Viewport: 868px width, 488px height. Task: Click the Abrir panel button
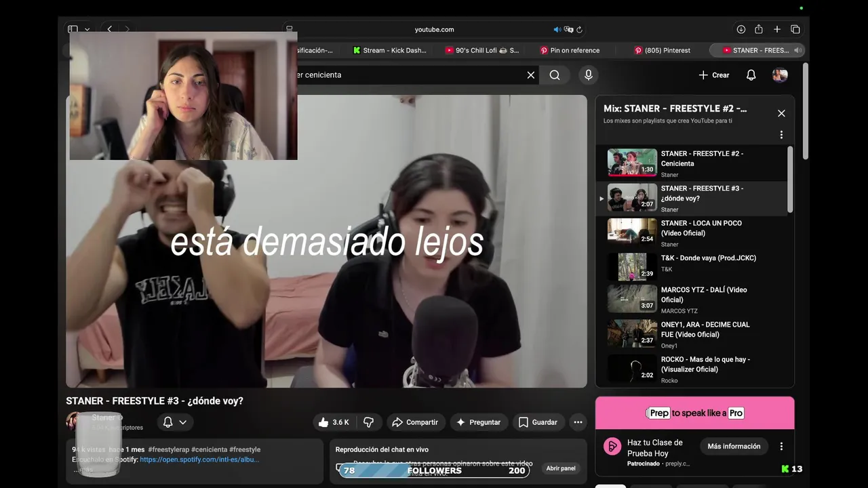click(x=561, y=468)
